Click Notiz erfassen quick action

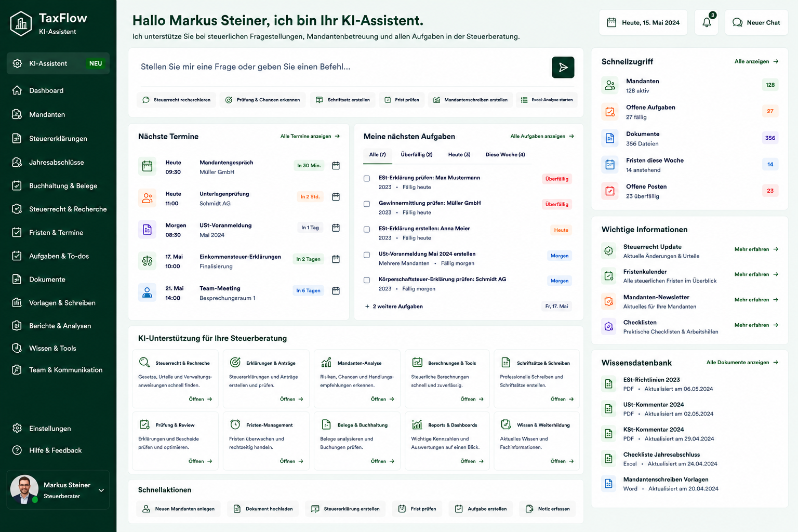point(548,509)
